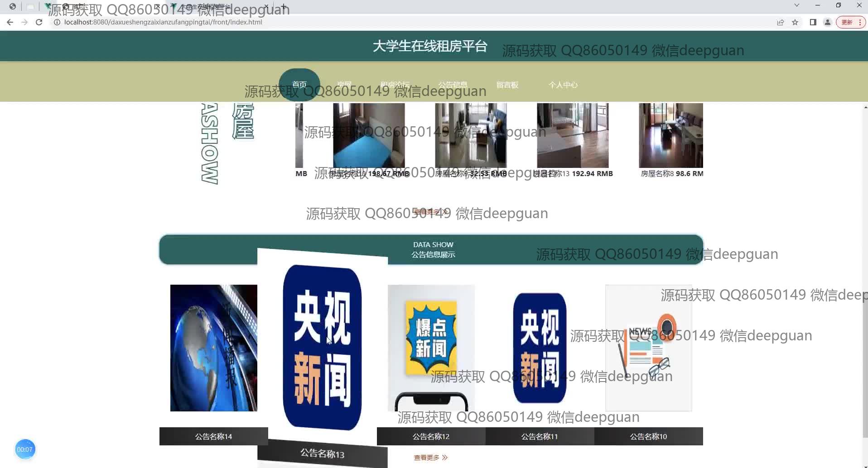Screen dimensions: 868x468
Task: Open a new browser tab
Action: point(284,6)
